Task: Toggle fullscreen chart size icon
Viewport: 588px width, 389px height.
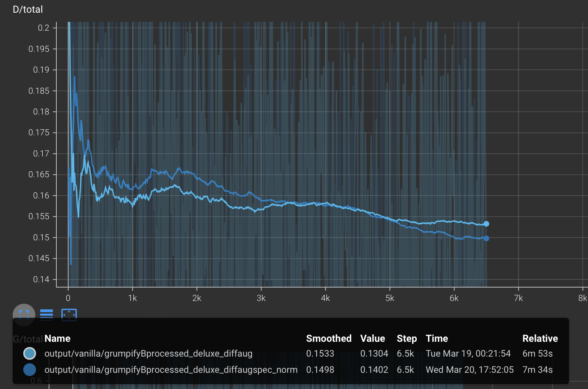Action: pyautogui.click(x=24, y=314)
